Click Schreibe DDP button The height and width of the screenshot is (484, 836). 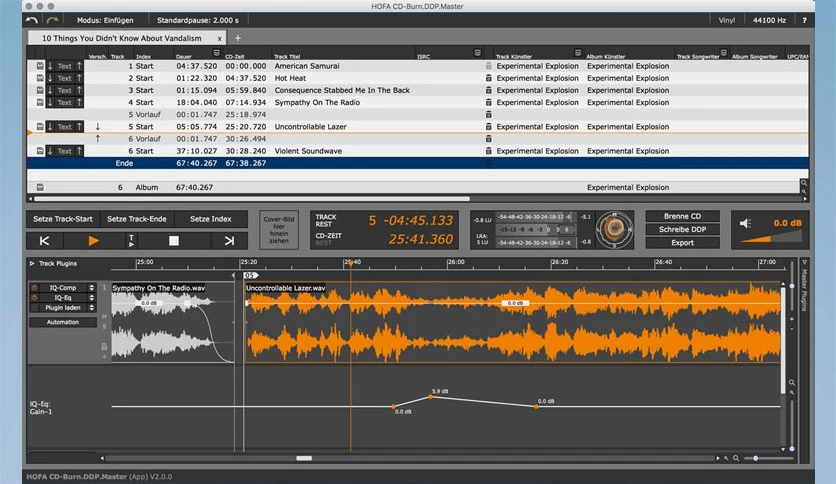[x=682, y=230]
